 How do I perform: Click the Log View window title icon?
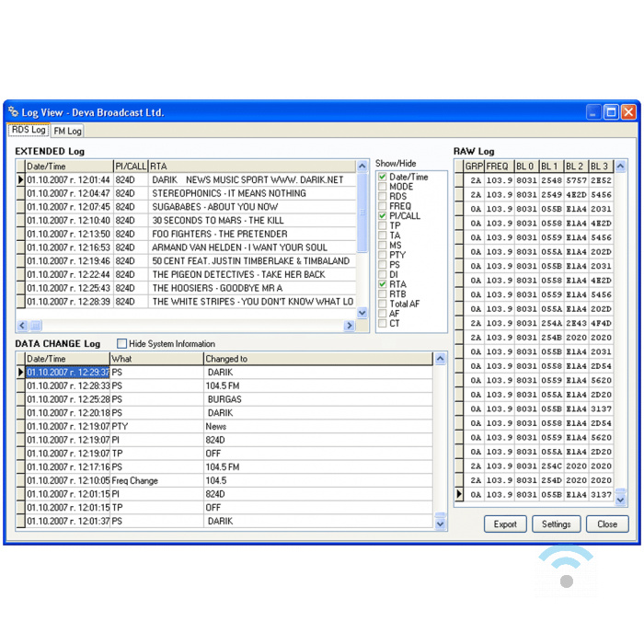coord(14,112)
